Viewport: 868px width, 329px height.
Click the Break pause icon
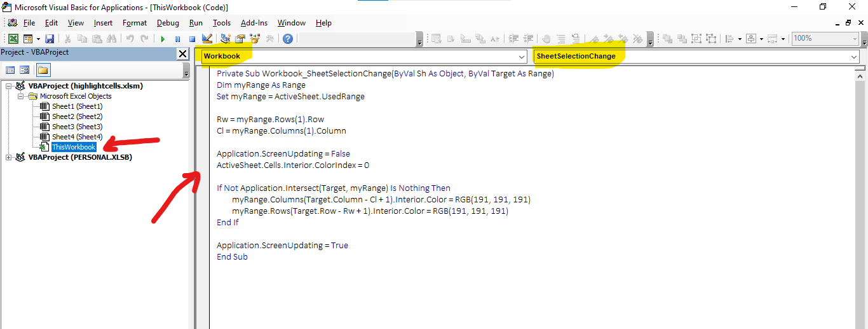pyautogui.click(x=177, y=39)
